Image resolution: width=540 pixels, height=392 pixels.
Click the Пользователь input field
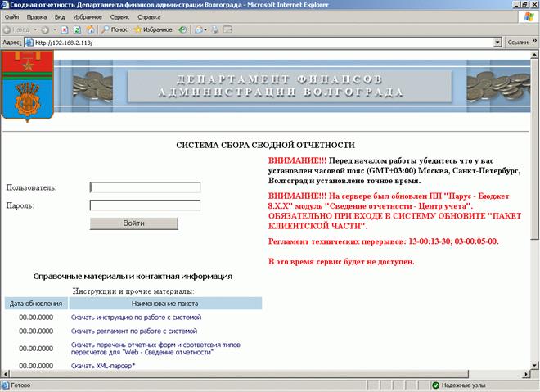coord(145,187)
